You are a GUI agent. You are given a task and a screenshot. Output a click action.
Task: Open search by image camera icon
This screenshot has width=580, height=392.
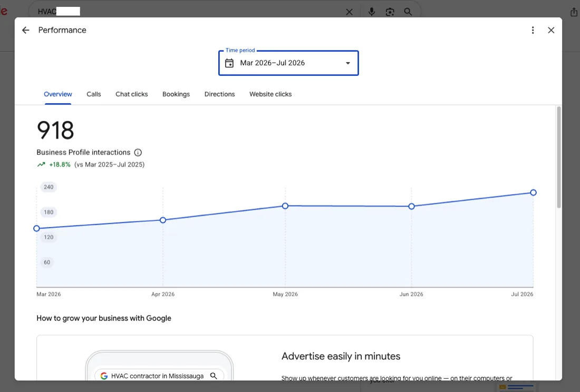[x=390, y=12]
